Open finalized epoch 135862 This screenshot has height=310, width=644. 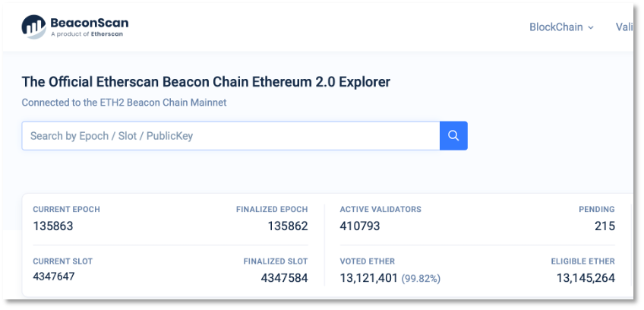click(x=287, y=226)
